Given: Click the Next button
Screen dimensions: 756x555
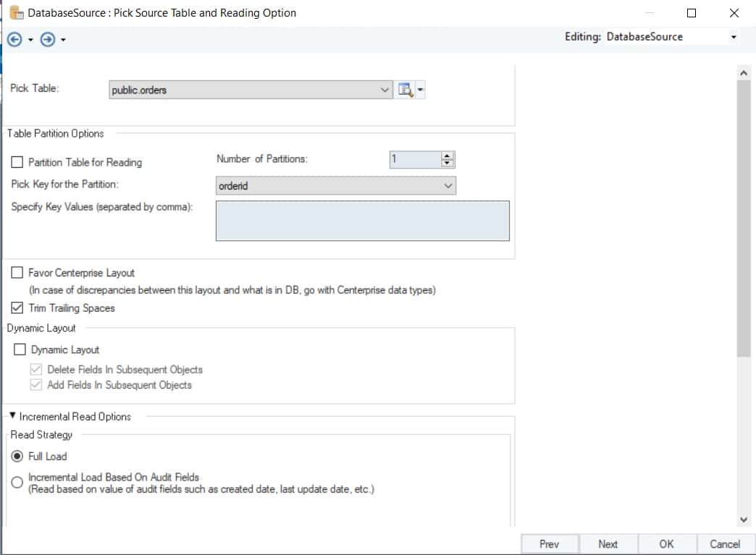Looking at the screenshot, I should coord(608,543).
